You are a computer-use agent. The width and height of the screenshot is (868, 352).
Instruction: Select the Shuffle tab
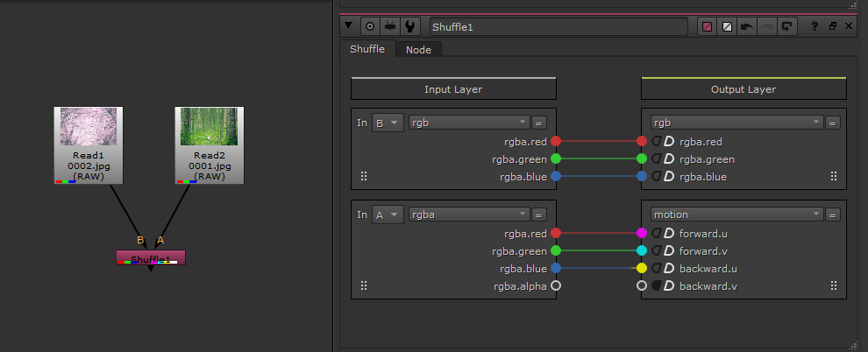click(367, 49)
